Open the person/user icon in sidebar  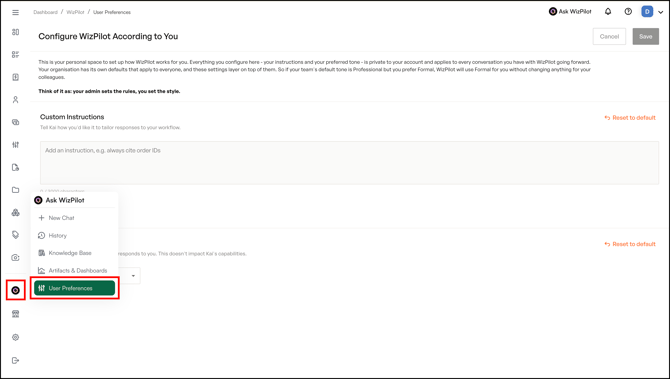(x=15, y=100)
